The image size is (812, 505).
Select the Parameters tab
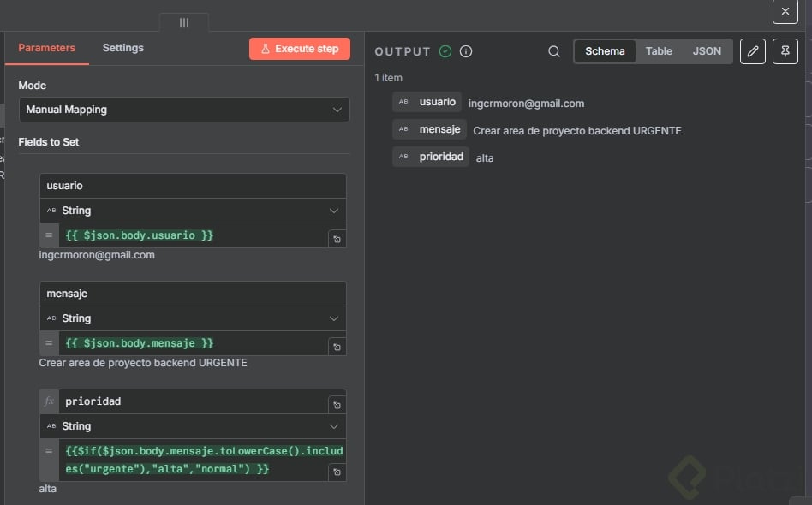(47, 48)
